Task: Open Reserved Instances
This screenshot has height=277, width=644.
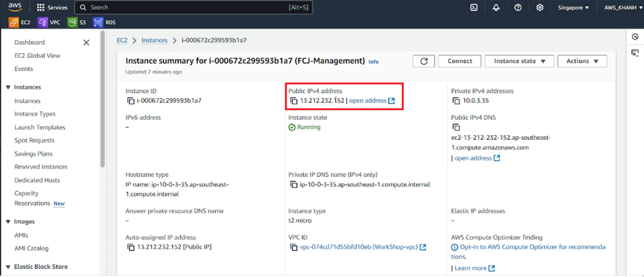Action: [41, 167]
